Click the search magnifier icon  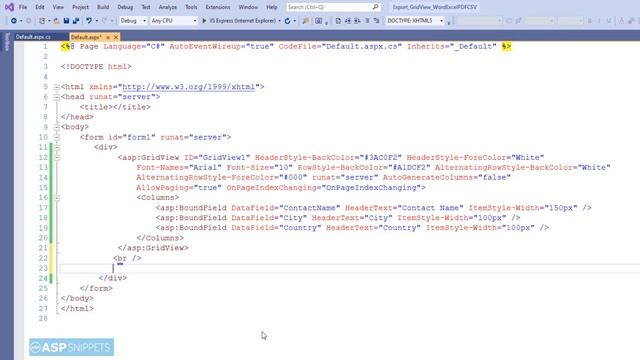375,7
